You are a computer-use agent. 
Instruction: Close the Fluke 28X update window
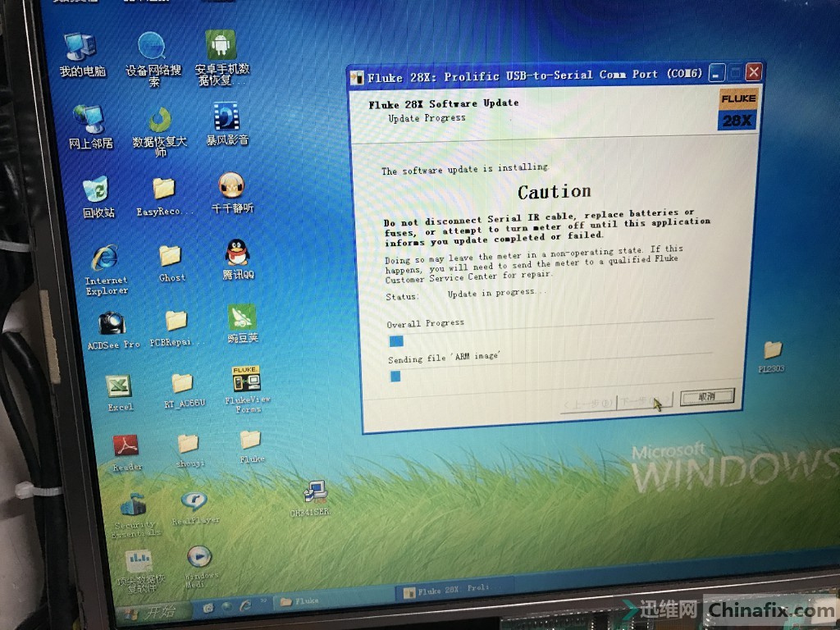coord(753,71)
